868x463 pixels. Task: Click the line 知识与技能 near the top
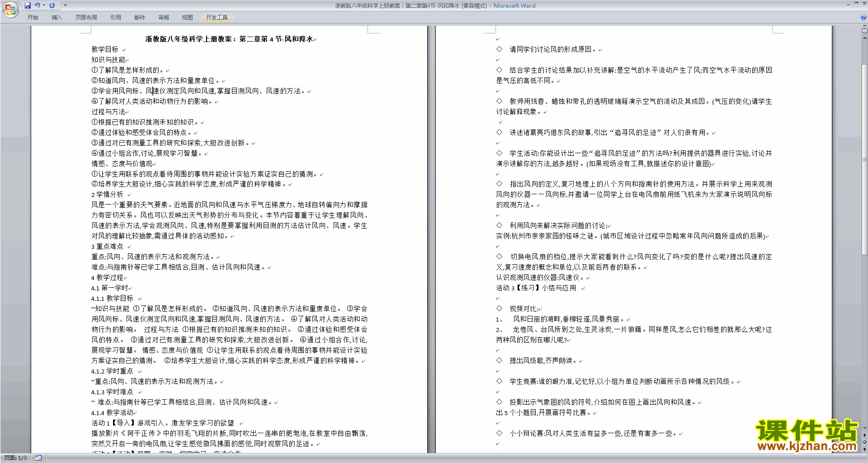click(x=108, y=60)
